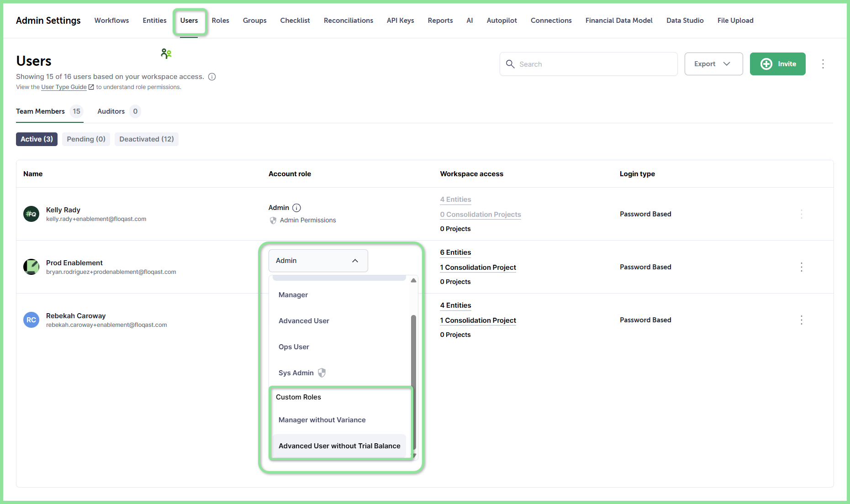The width and height of the screenshot is (850, 504).
Task: Select the Manager role option
Action: [x=339, y=295]
